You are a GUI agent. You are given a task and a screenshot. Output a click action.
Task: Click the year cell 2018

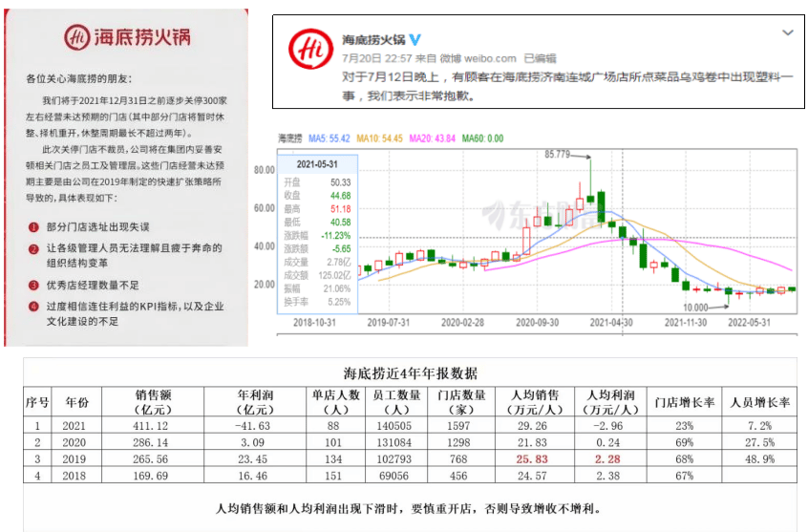[74, 476]
